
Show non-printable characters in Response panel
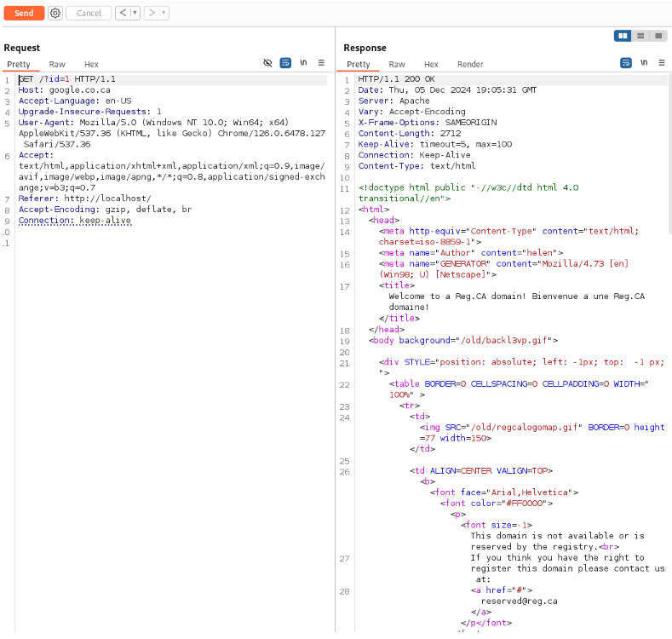pos(644,63)
